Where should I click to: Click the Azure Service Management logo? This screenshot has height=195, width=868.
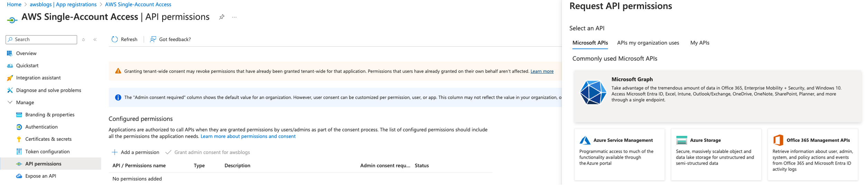coord(585,140)
